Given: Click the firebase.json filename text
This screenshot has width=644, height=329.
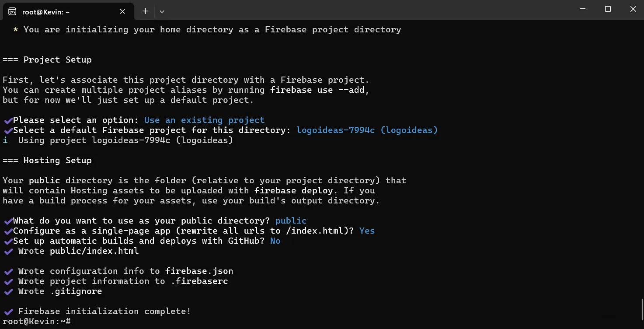Looking at the screenshot, I should 199,271.
